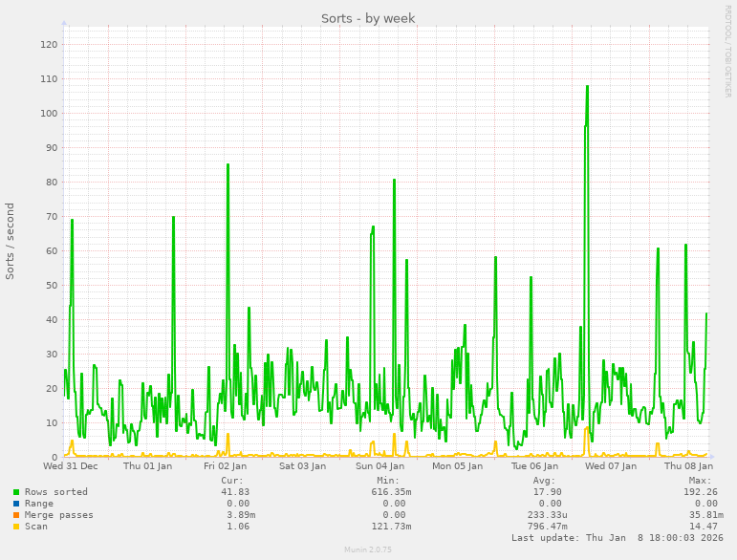Click the yellow Scan legend swatch
Screen dimensions: 737x560
[16, 527]
